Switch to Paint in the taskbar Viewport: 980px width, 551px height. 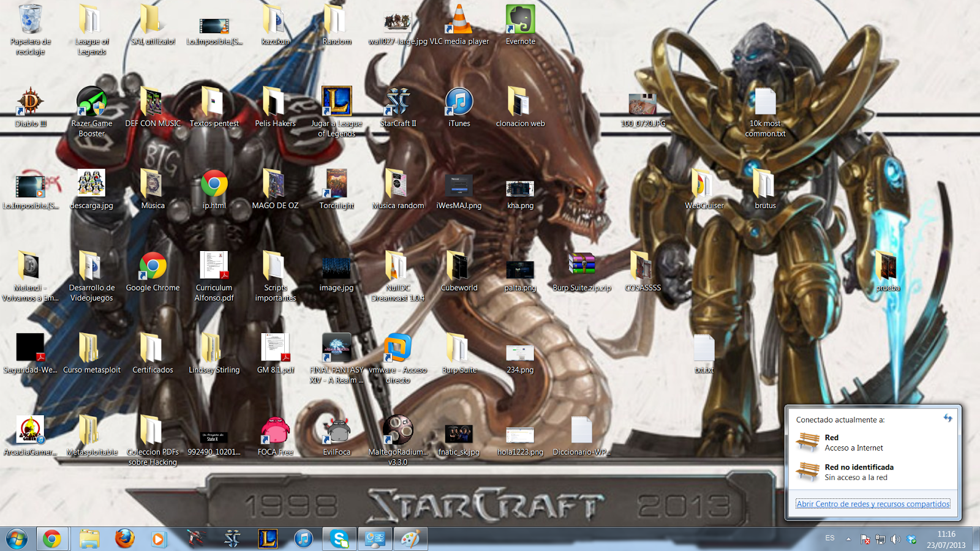point(410,539)
